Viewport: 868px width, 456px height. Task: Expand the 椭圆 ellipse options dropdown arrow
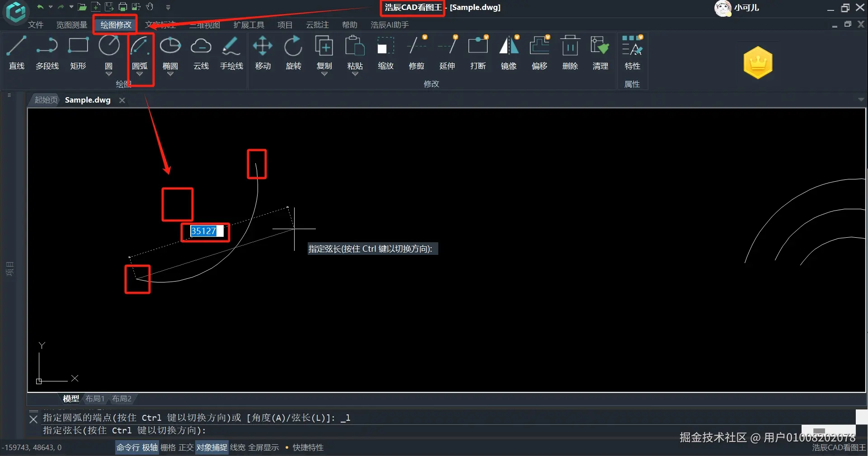[170, 74]
